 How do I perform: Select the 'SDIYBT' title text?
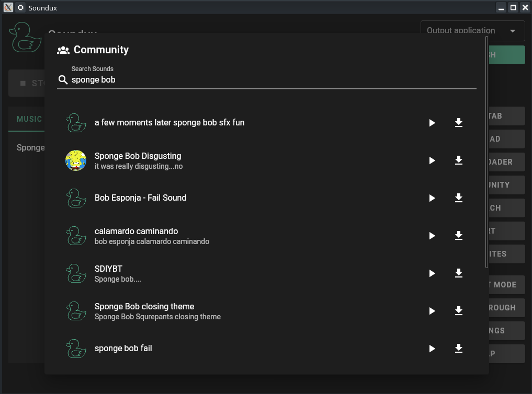109,269
